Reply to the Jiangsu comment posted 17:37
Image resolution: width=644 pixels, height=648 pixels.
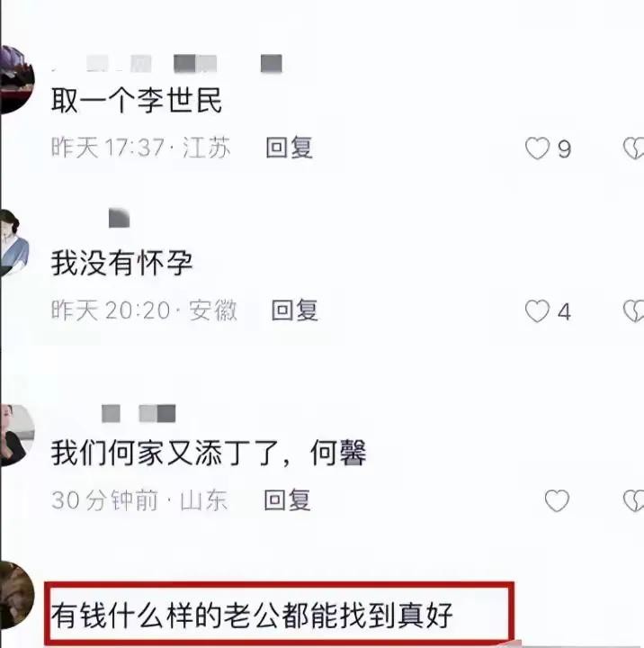pos(289,148)
